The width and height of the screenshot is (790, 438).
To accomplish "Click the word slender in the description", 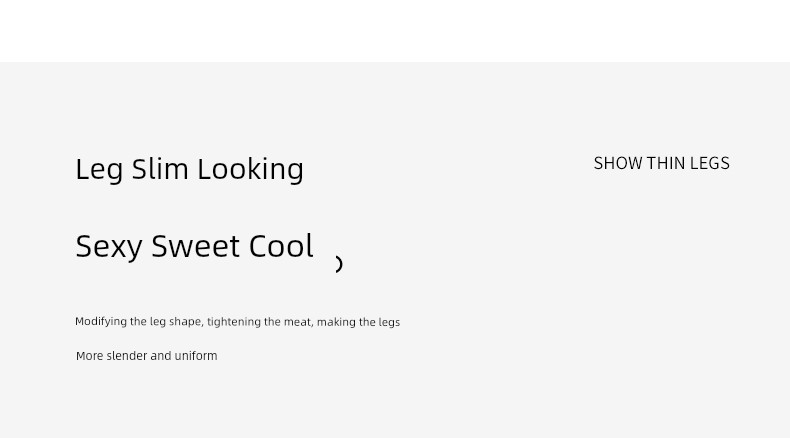I will point(127,356).
